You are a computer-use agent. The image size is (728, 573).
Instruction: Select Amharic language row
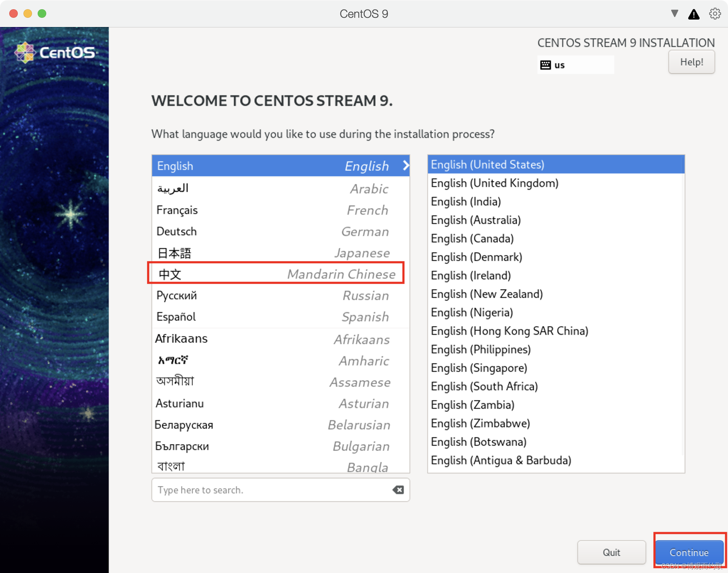[x=280, y=360]
